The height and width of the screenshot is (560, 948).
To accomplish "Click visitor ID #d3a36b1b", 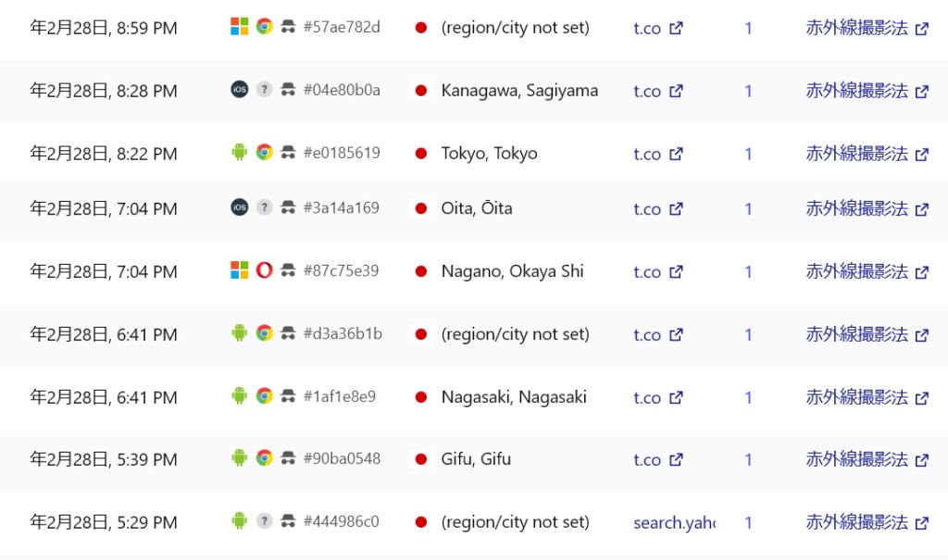I will pyautogui.click(x=343, y=333).
